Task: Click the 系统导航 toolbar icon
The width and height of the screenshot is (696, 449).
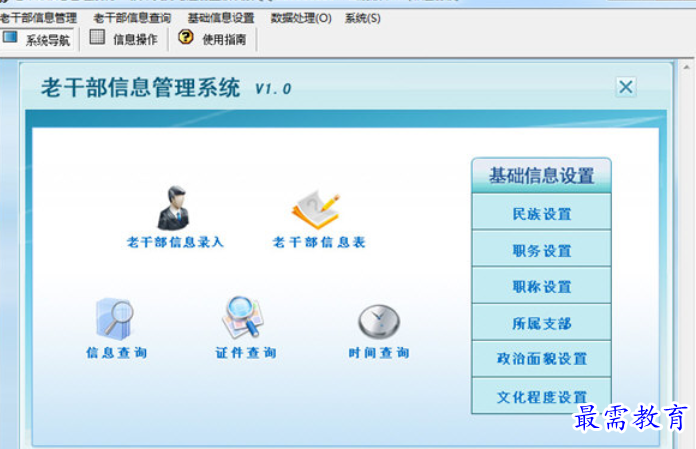Action: point(10,37)
